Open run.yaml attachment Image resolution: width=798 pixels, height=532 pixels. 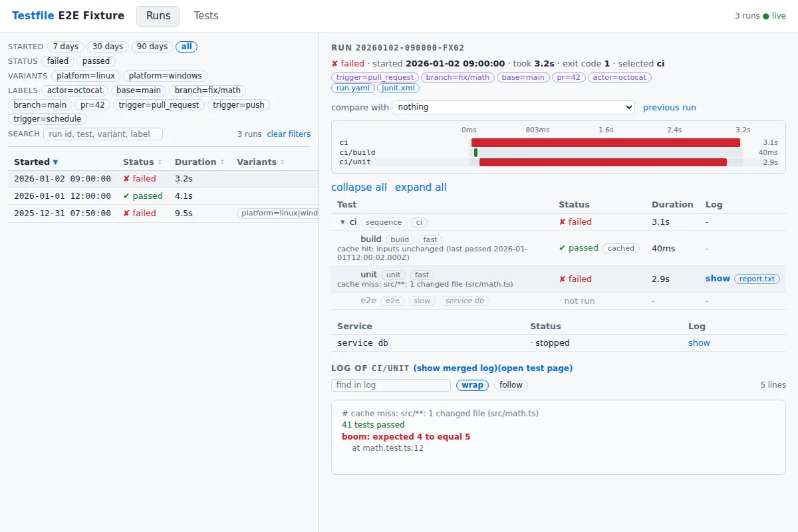point(353,88)
